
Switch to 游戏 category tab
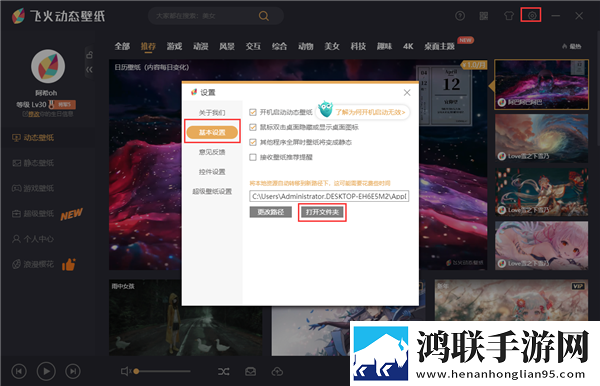[x=174, y=46]
